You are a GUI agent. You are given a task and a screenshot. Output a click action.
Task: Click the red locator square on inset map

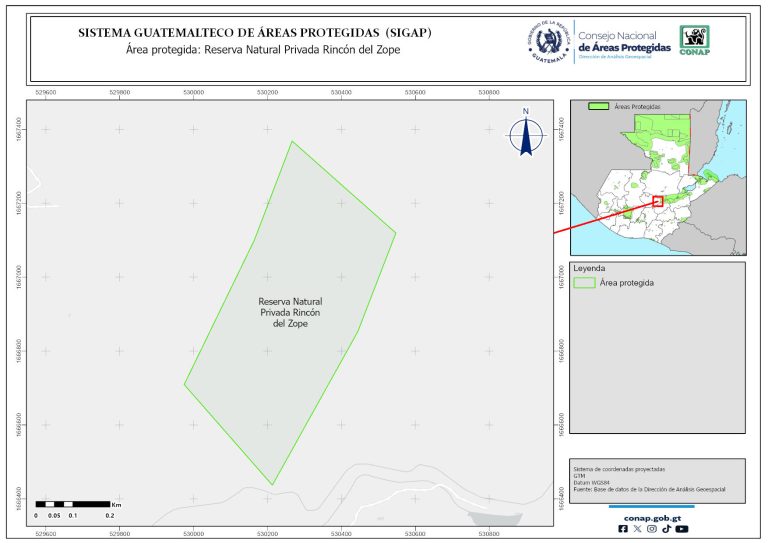point(658,201)
